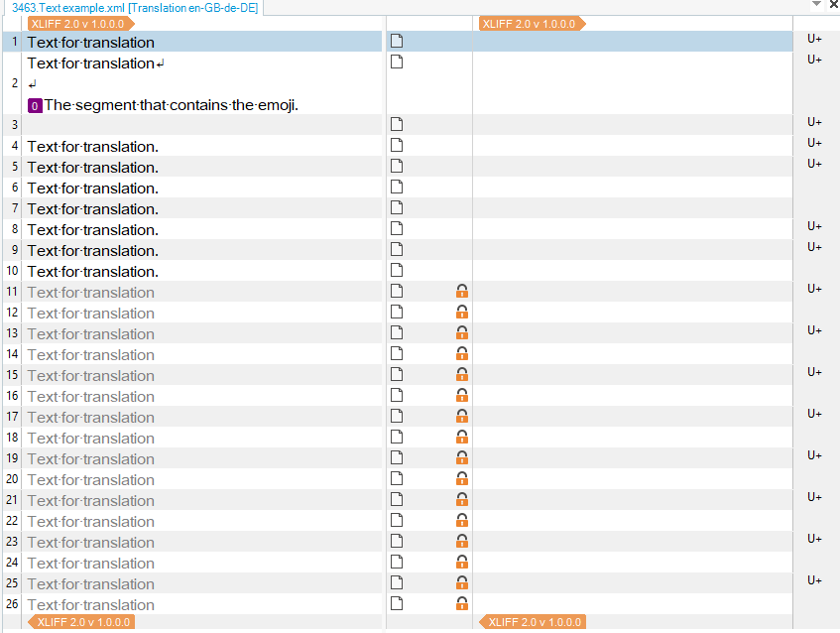Click the status page icon in row 5
Viewport: 840px width, 633px height.
pyautogui.click(x=397, y=166)
